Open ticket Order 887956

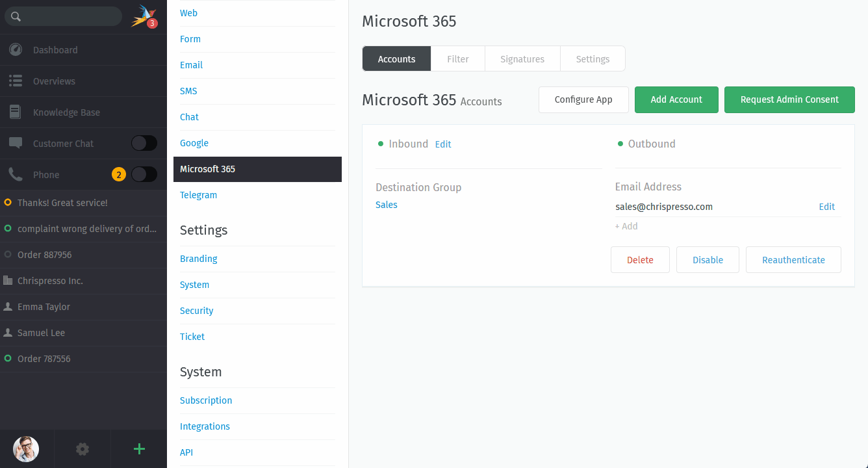coord(83,255)
